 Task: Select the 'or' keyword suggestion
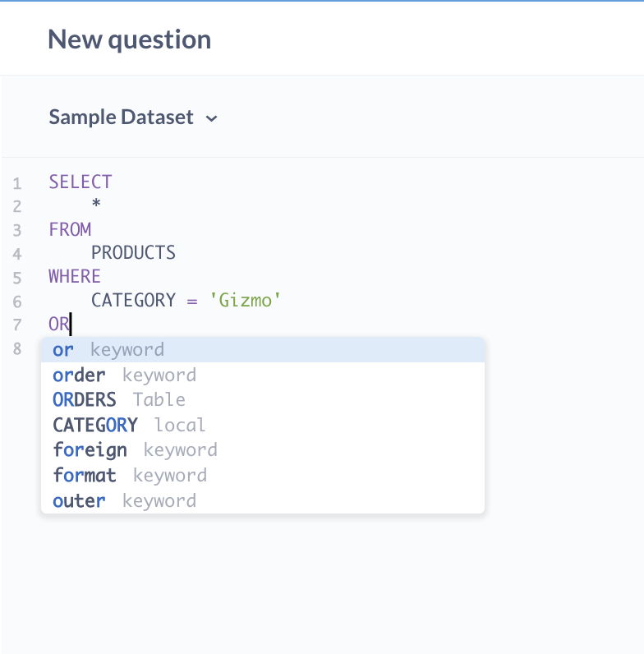[x=63, y=350]
